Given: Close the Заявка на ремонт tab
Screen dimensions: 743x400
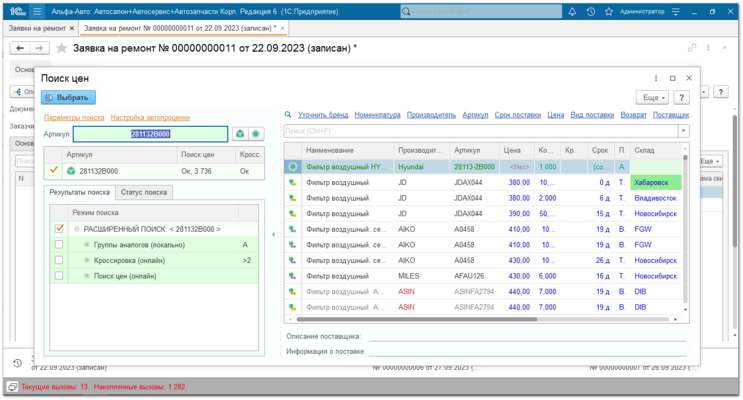Looking at the screenshot, I should tap(282, 28).
